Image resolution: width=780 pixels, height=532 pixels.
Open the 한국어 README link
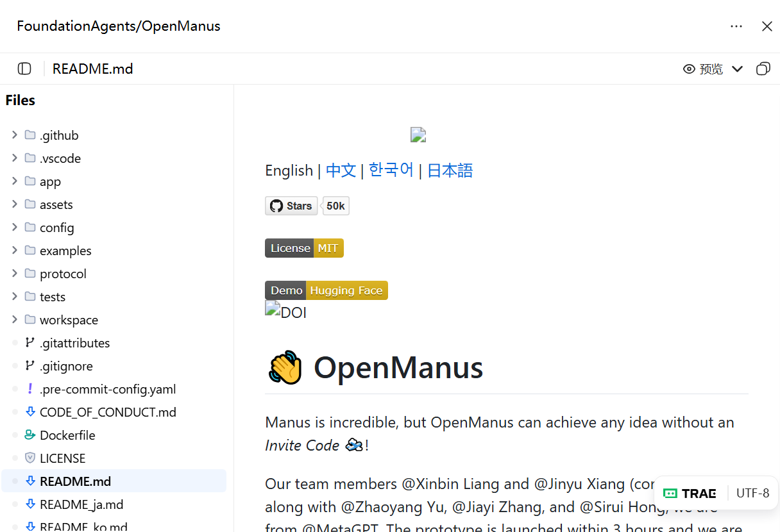point(391,170)
